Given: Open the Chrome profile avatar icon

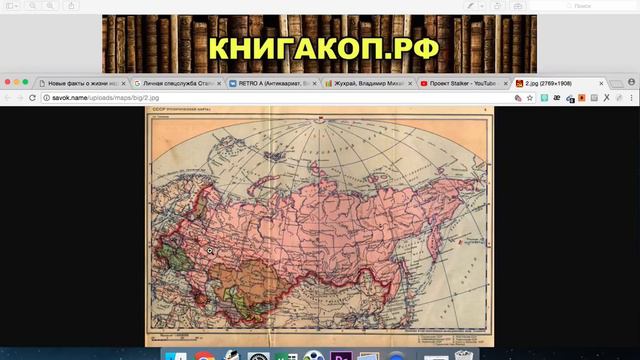Looking at the screenshot, I should pyautogui.click(x=631, y=82).
